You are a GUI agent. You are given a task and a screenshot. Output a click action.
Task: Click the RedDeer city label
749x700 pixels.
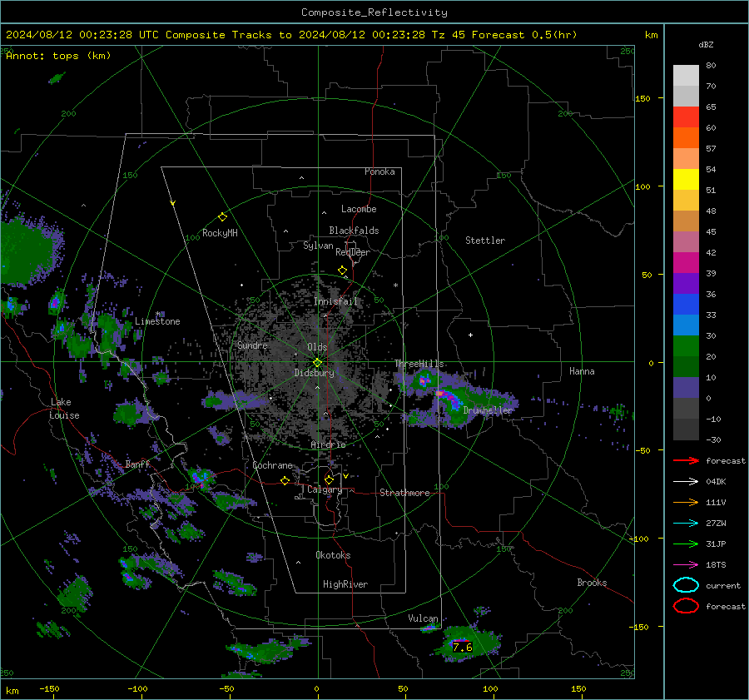coord(353,252)
